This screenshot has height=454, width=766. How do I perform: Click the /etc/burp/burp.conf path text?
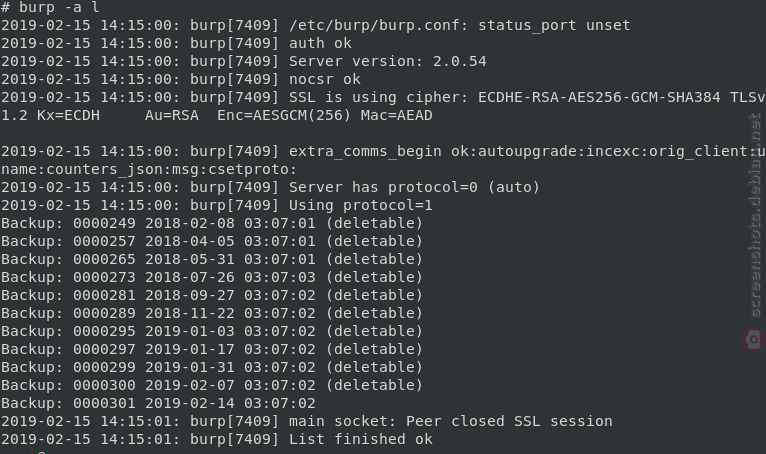pyautogui.click(x=375, y=25)
